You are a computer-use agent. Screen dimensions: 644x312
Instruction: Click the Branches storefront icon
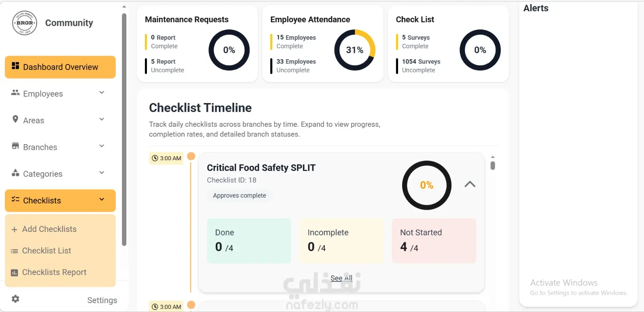coord(15,146)
